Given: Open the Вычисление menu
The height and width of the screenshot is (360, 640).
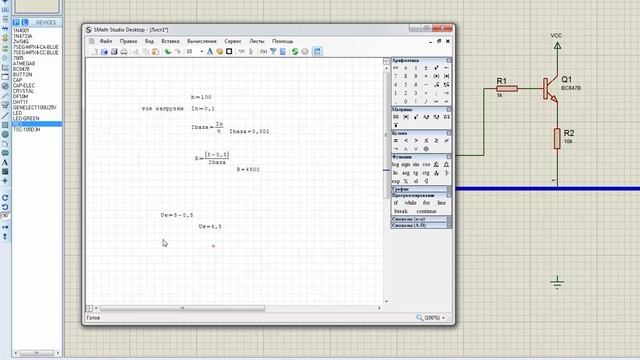Looking at the screenshot, I should point(202,41).
